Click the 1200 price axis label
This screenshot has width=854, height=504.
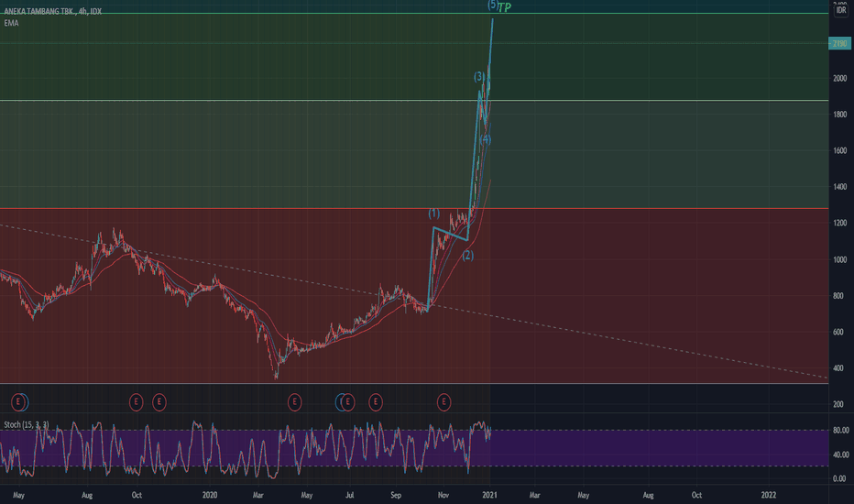pyautogui.click(x=840, y=223)
